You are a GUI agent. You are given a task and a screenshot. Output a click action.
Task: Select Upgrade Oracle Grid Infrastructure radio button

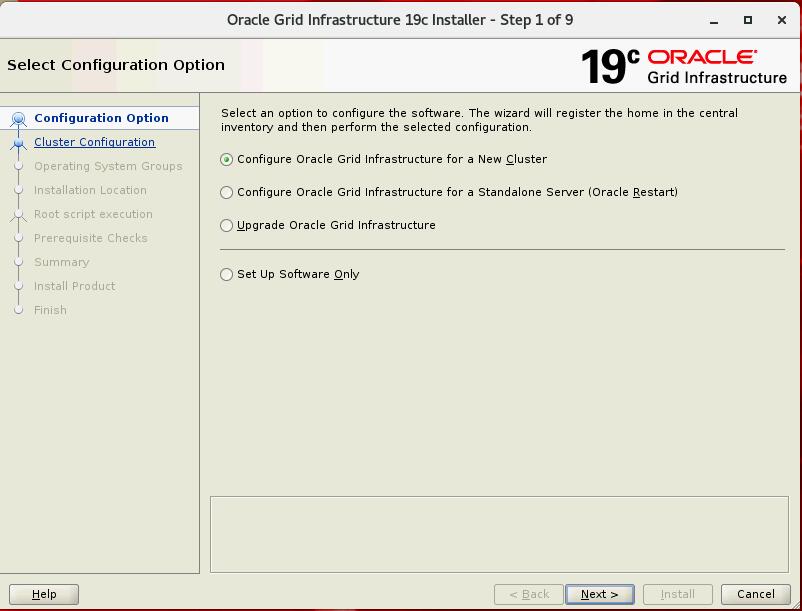tap(227, 225)
